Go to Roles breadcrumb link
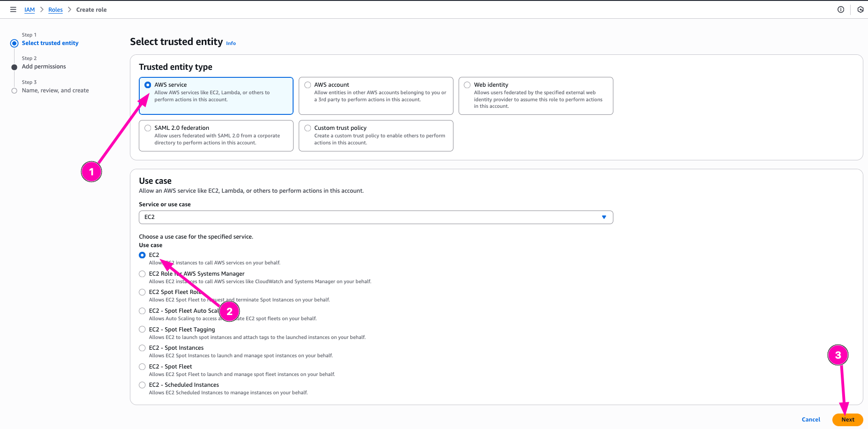 [x=55, y=10]
